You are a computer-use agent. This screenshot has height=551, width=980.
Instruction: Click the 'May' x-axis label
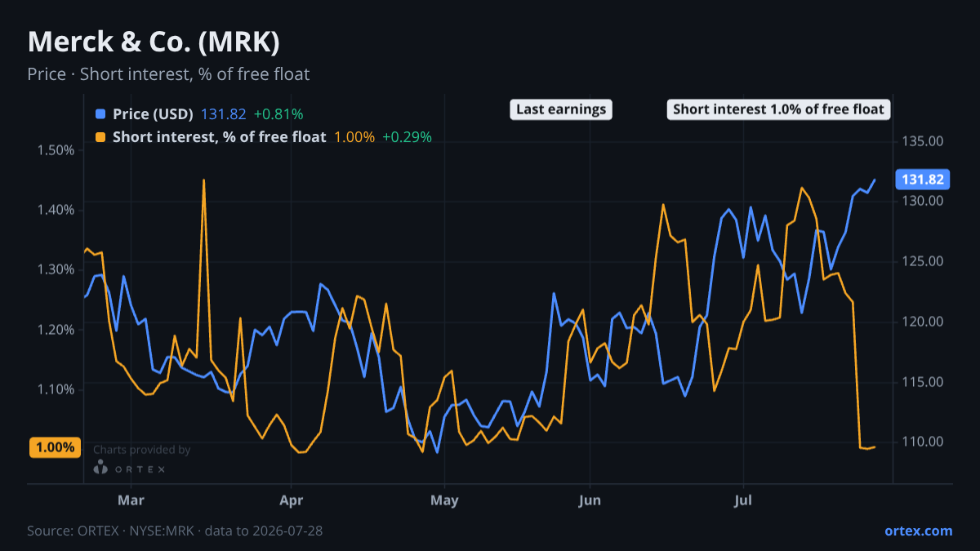pyautogui.click(x=444, y=499)
